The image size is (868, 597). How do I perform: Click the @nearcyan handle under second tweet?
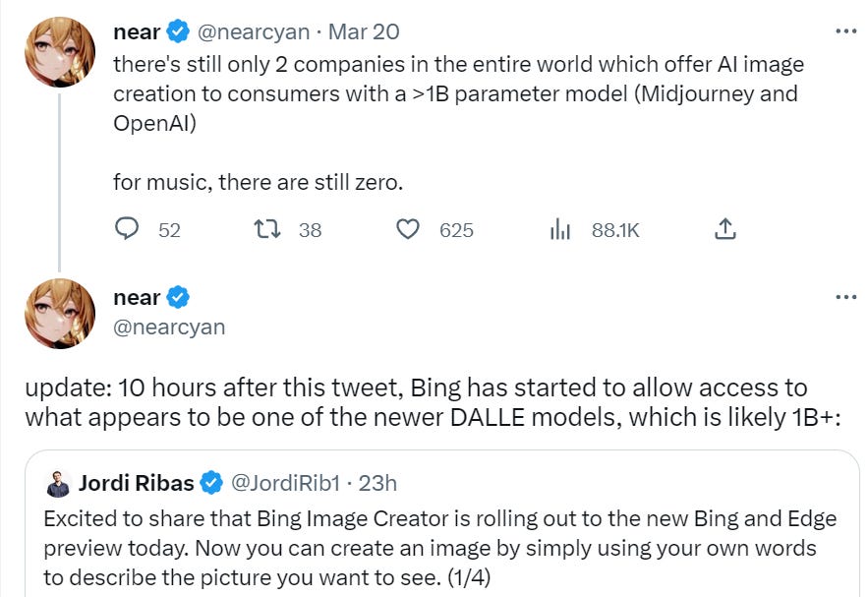tap(169, 327)
